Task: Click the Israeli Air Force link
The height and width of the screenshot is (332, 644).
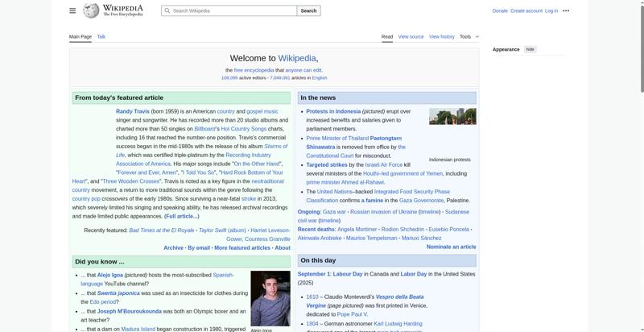Action: point(384,164)
